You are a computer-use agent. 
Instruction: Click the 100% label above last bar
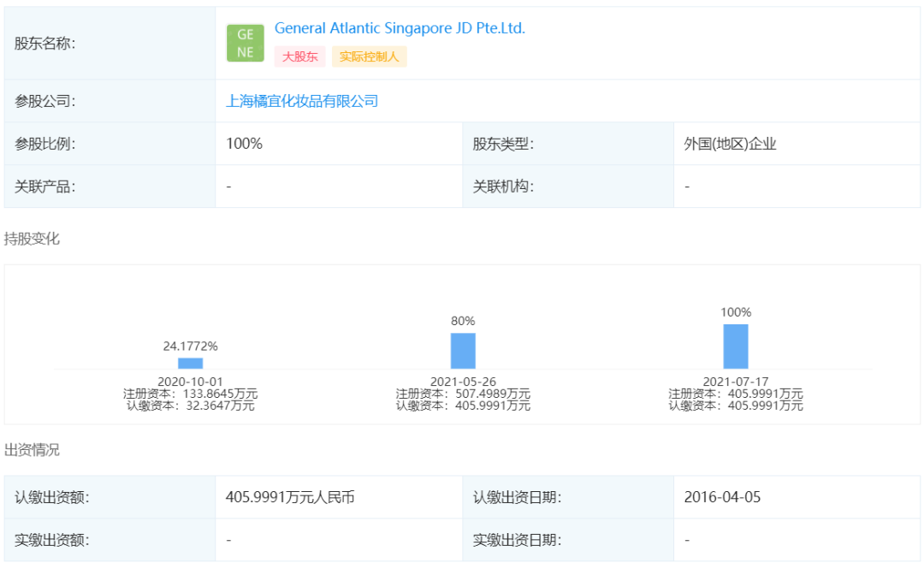(736, 312)
